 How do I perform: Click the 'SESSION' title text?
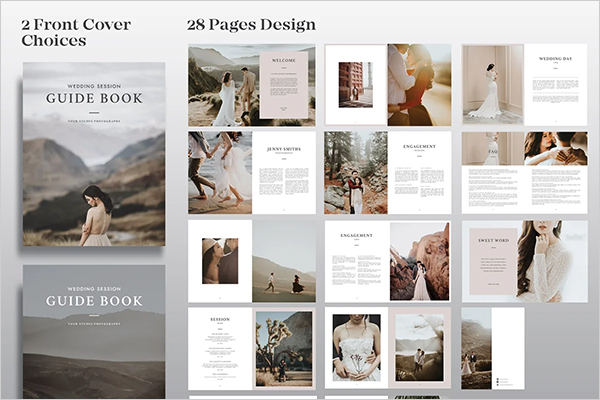click(x=220, y=319)
